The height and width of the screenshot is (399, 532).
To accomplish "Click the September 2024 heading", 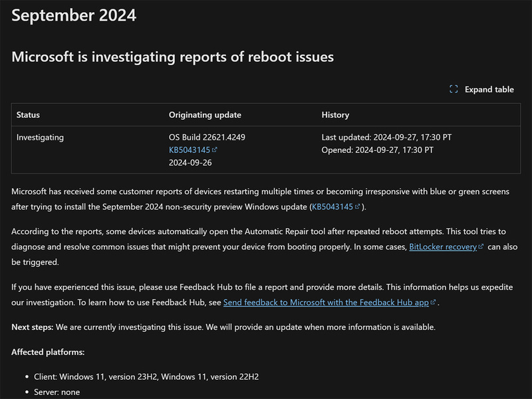I will coord(74,15).
